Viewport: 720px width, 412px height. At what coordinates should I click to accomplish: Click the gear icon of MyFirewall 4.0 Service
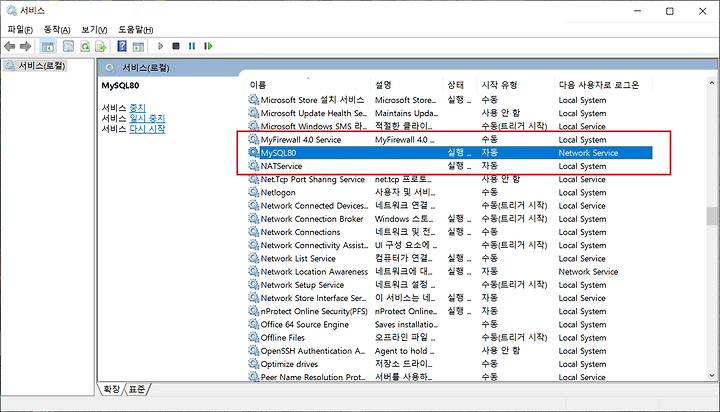click(253, 139)
